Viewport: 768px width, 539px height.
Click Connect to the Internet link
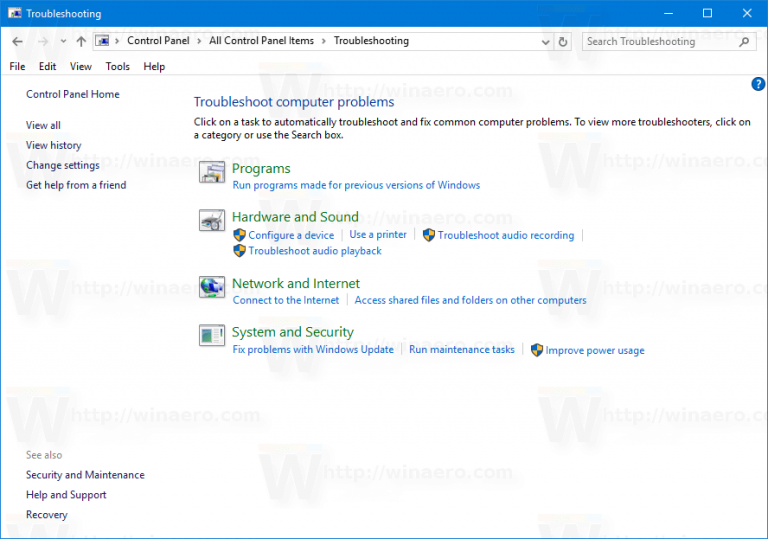(286, 300)
